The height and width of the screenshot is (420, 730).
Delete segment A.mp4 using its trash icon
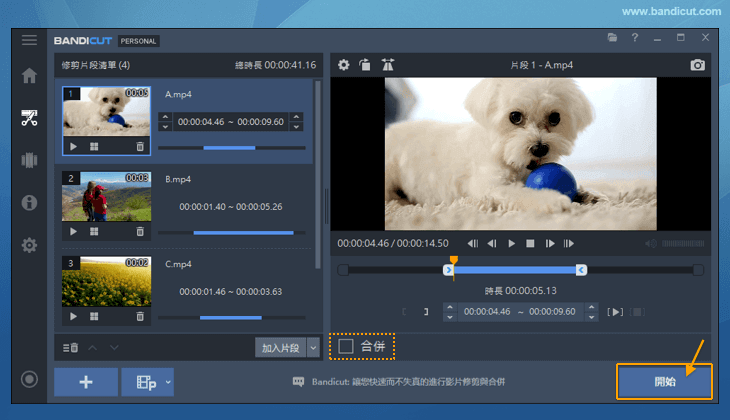[x=140, y=146]
